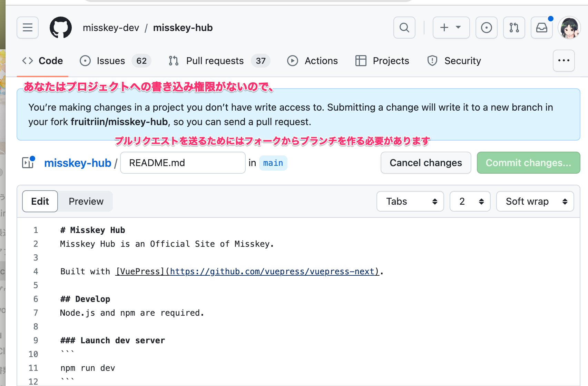Open the GitHub search icon
The height and width of the screenshot is (386, 588).
pos(404,28)
